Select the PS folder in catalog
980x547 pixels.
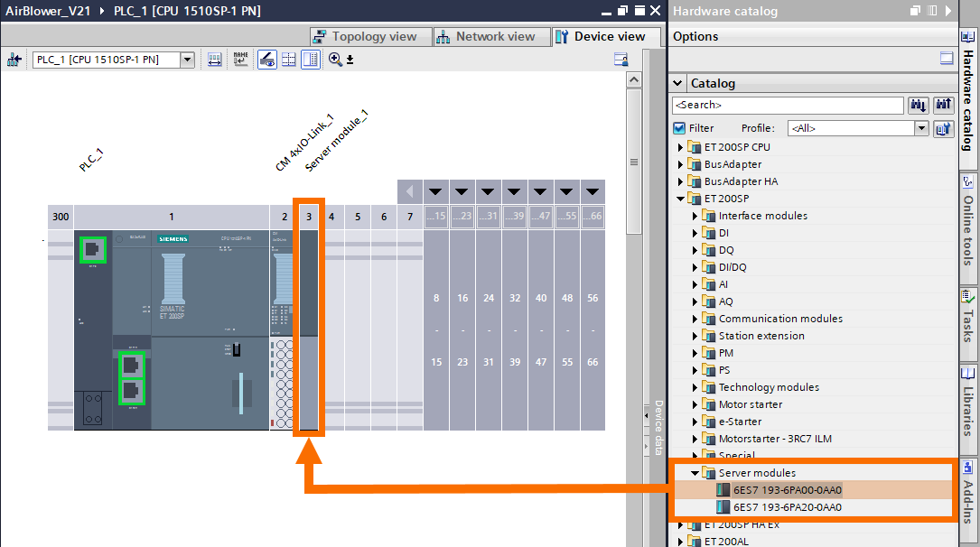(723, 370)
